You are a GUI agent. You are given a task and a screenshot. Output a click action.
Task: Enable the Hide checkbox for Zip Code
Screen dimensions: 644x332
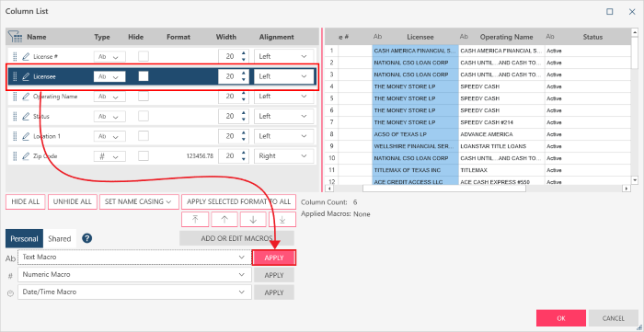click(143, 156)
